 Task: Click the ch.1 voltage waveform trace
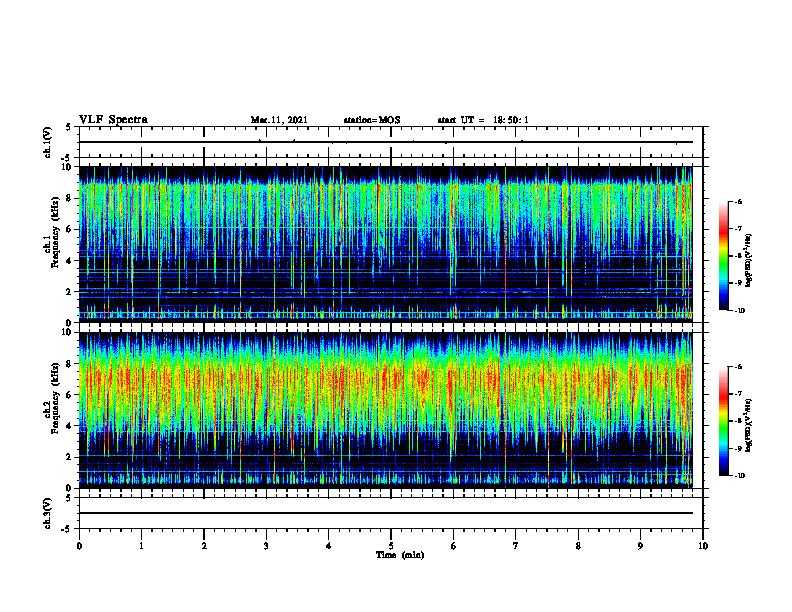tap(385, 142)
